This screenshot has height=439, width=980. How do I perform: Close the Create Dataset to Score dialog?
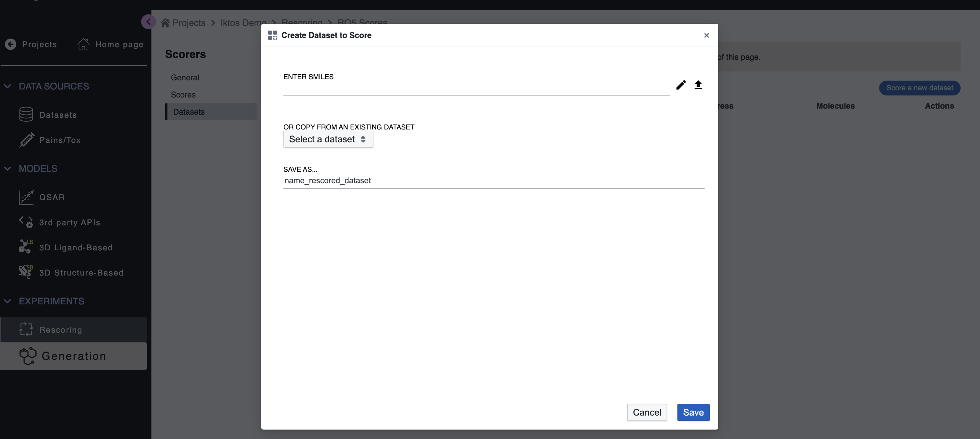(x=706, y=35)
